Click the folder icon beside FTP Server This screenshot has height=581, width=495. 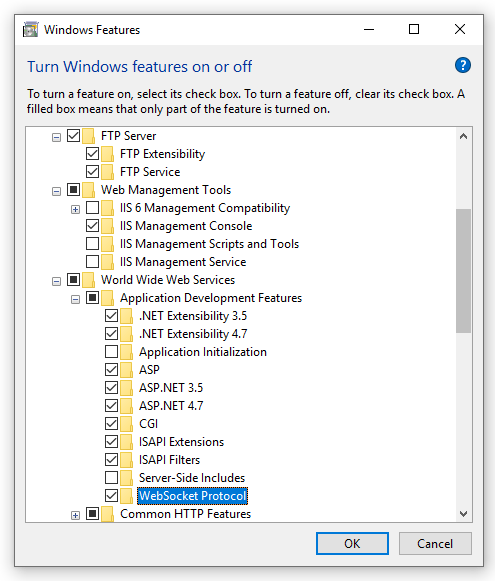(89, 136)
